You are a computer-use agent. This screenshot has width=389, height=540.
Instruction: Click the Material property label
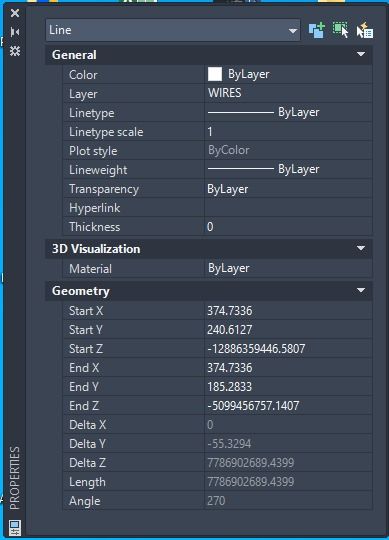pyautogui.click(x=90, y=269)
